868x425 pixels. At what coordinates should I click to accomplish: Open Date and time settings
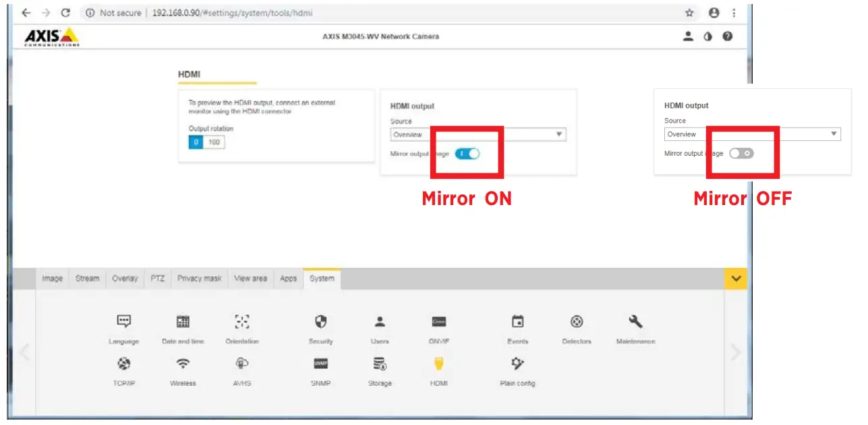[x=183, y=322]
